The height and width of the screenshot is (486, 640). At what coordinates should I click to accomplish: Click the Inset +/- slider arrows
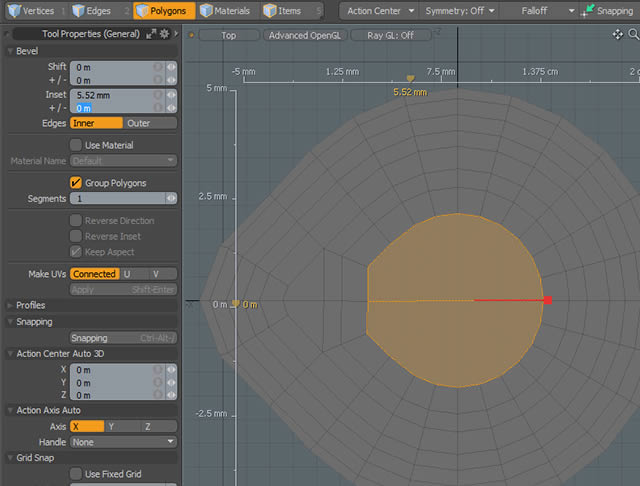[x=171, y=108]
